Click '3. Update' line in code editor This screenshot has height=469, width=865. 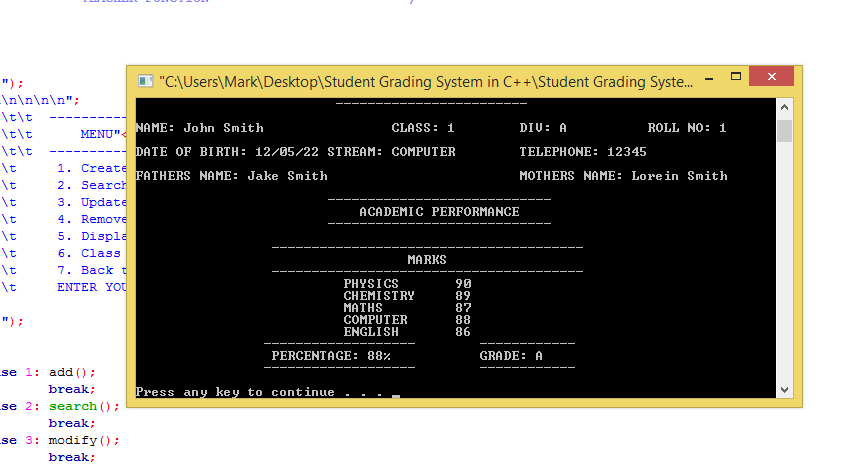pos(92,202)
